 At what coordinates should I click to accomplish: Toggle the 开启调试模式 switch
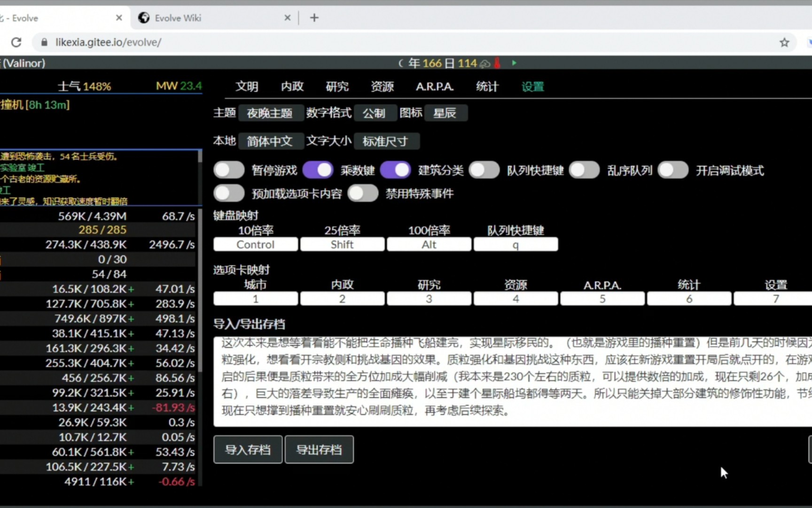point(673,170)
